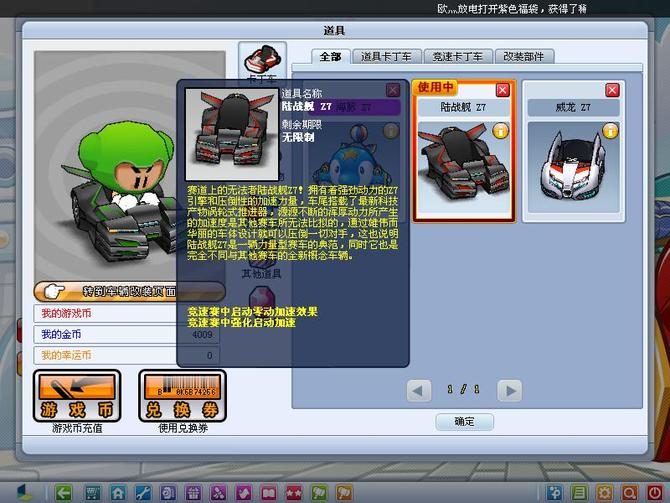670x503 pixels.
Task: Switch to the 竞速卡丁车 tab
Action: coord(458,56)
